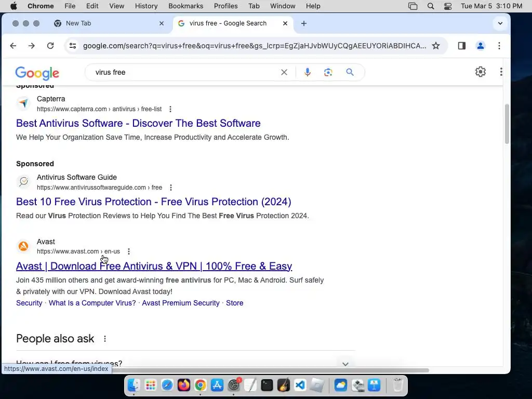Viewport: 532px width, 399px height.
Task: Go forward to the next page
Action: 32,46
